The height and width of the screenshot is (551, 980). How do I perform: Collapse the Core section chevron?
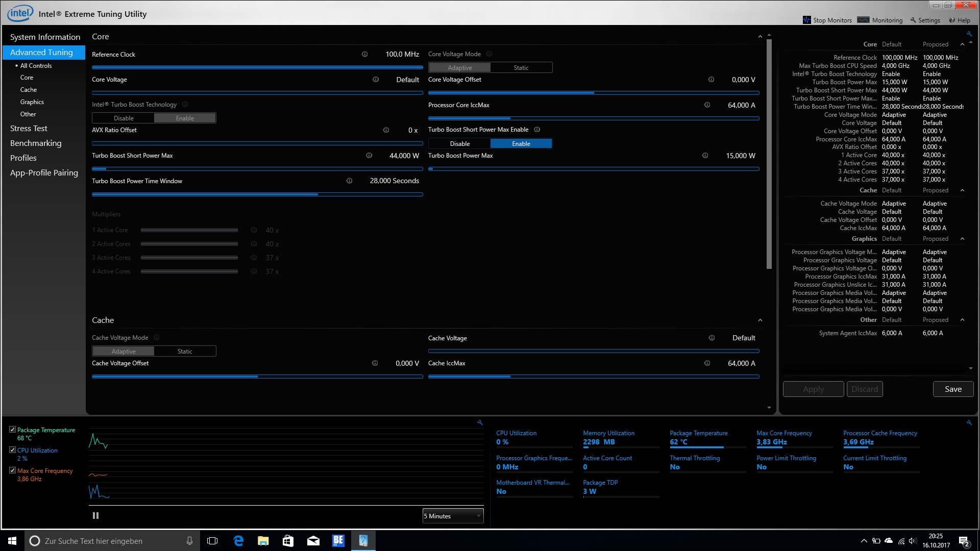760,37
